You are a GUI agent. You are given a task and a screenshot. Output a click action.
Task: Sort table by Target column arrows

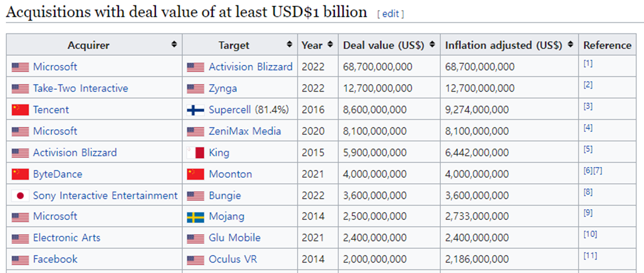point(290,44)
